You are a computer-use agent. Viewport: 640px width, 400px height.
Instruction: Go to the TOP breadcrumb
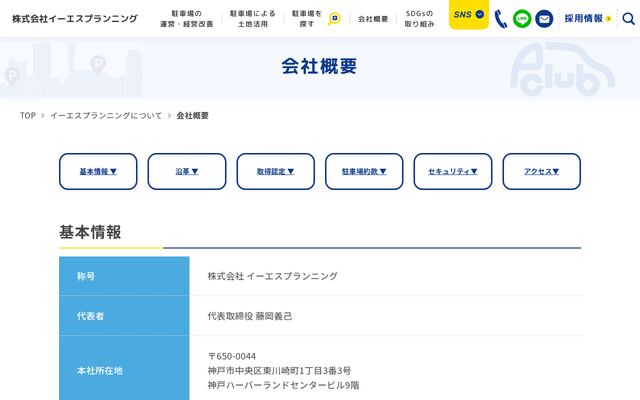point(28,116)
